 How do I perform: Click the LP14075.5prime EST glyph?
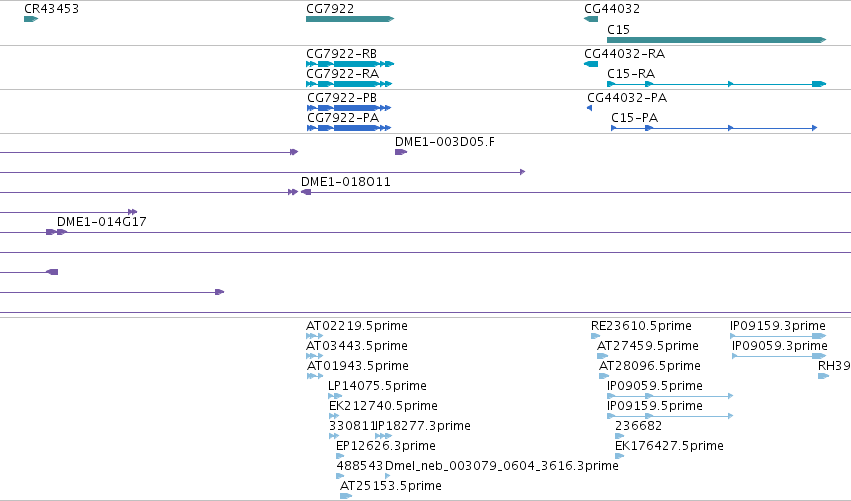pos(335,396)
